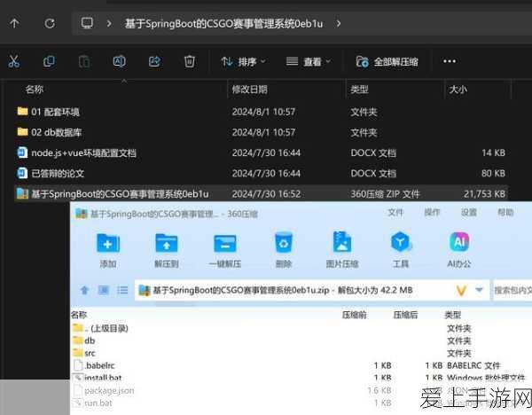Click the Paste icon in Explorer toolbar

coord(84,62)
